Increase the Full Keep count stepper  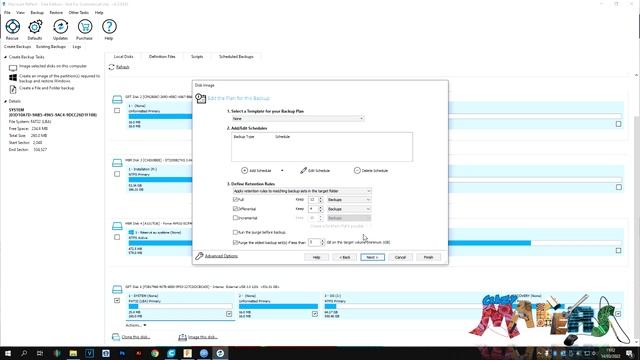(321, 198)
